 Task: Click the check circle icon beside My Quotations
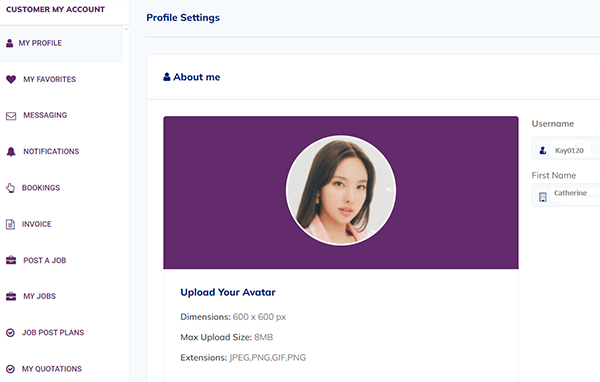[x=10, y=369]
